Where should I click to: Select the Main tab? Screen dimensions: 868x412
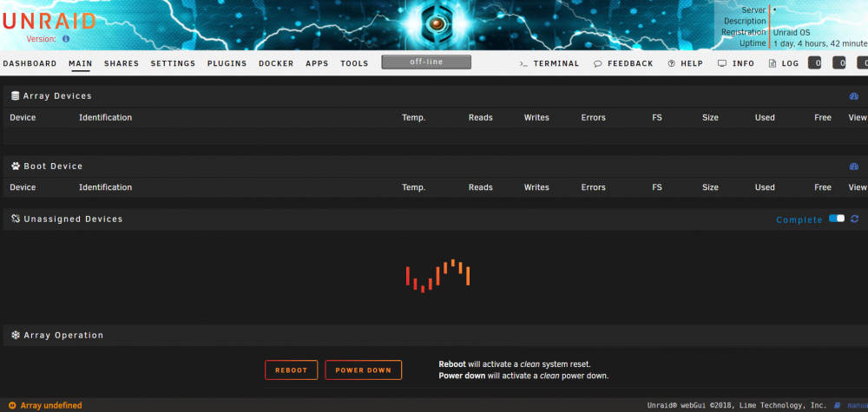[x=80, y=63]
